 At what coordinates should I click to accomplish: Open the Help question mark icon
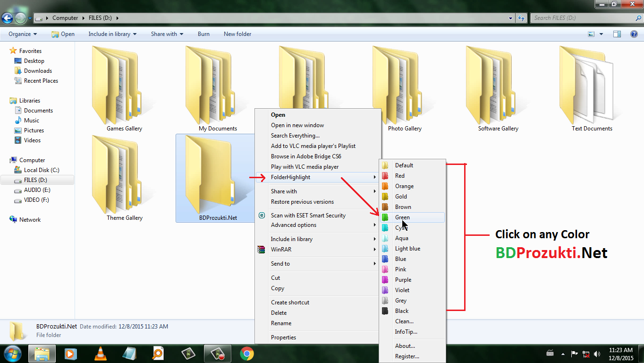[634, 34]
